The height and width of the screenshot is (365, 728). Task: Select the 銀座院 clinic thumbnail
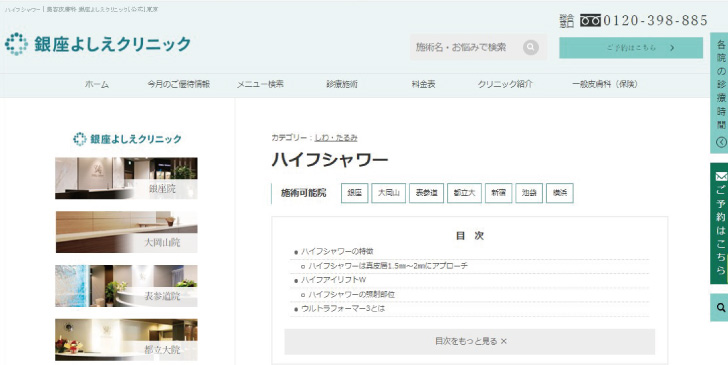126,178
